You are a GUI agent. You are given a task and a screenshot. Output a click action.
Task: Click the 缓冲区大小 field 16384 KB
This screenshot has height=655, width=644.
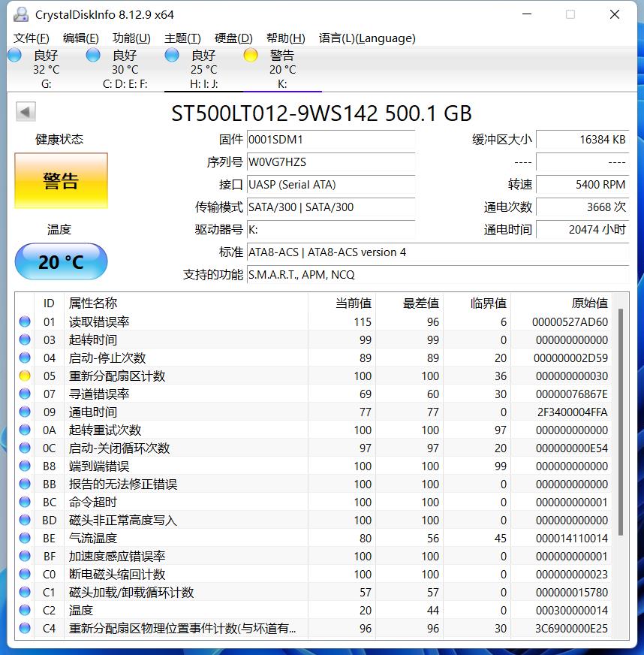click(x=582, y=140)
